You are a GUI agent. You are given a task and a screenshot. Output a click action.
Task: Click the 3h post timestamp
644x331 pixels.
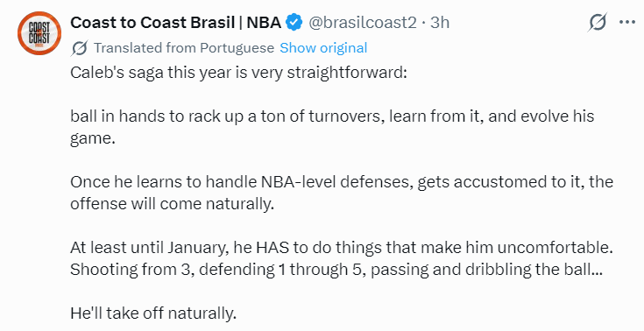(x=440, y=23)
